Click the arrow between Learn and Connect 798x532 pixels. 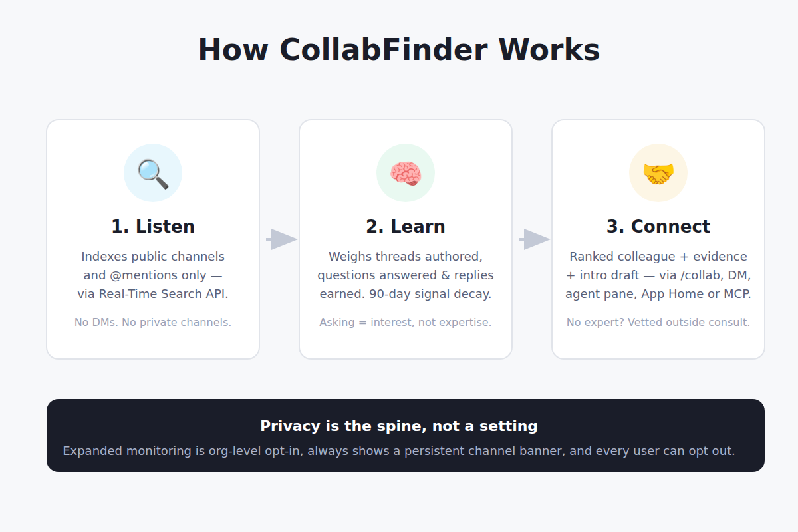[x=534, y=239]
